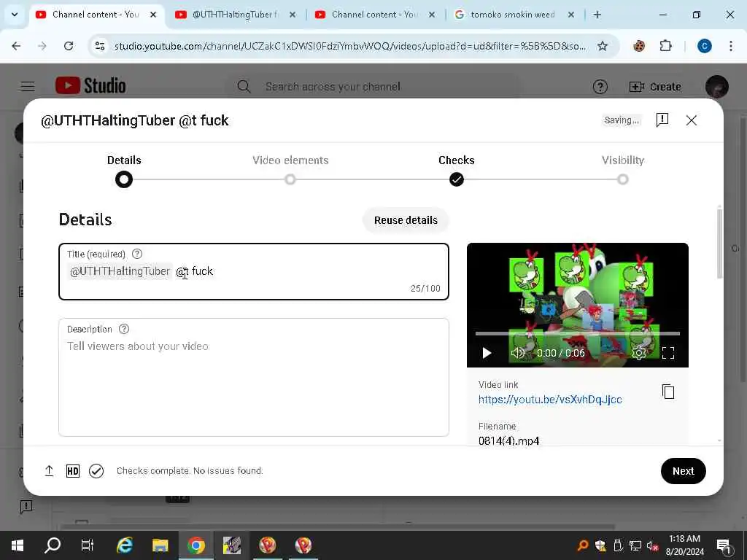Open the Windows Start menu

pos(18,545)
